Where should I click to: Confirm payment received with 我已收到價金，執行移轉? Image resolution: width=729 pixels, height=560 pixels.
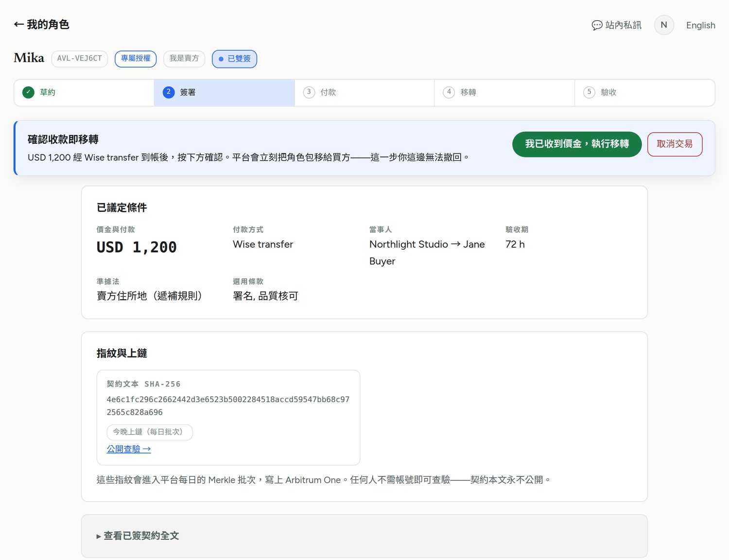tap(577, 144)
